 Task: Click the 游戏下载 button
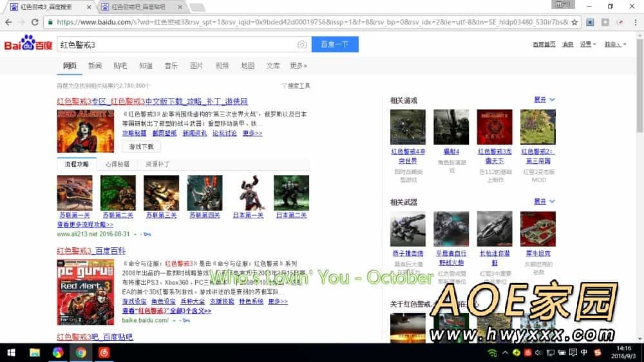tap(141, 146)
